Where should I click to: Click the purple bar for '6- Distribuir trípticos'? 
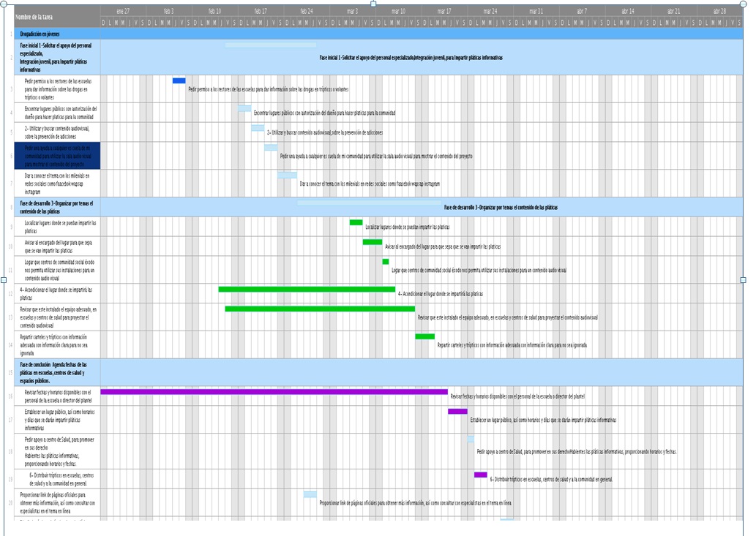[481, 475]
